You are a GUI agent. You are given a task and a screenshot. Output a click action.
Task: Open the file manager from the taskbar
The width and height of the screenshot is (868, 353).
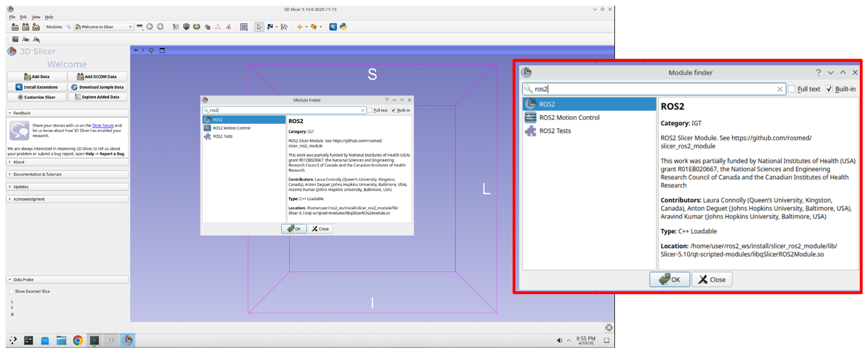(61, 340)
